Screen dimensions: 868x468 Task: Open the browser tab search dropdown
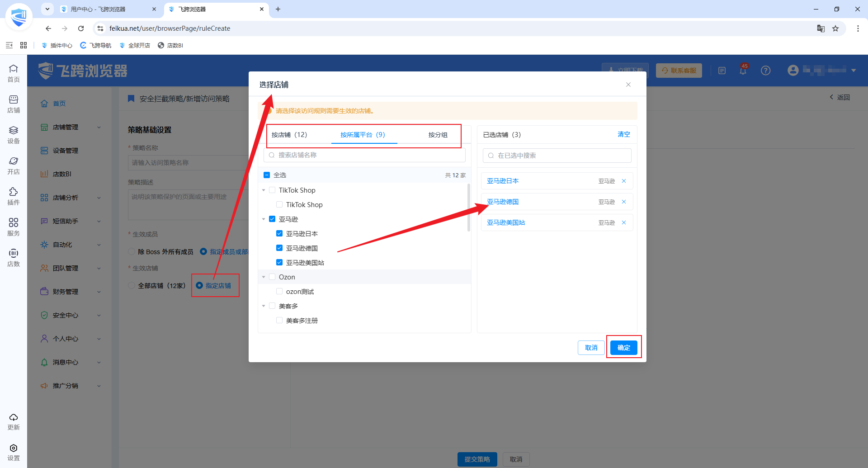pos(47,9)
